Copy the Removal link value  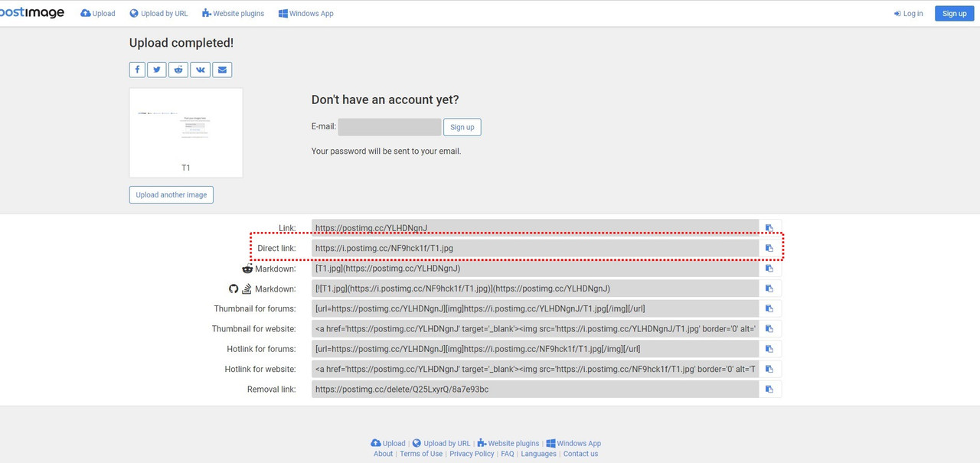pos(769,389)
